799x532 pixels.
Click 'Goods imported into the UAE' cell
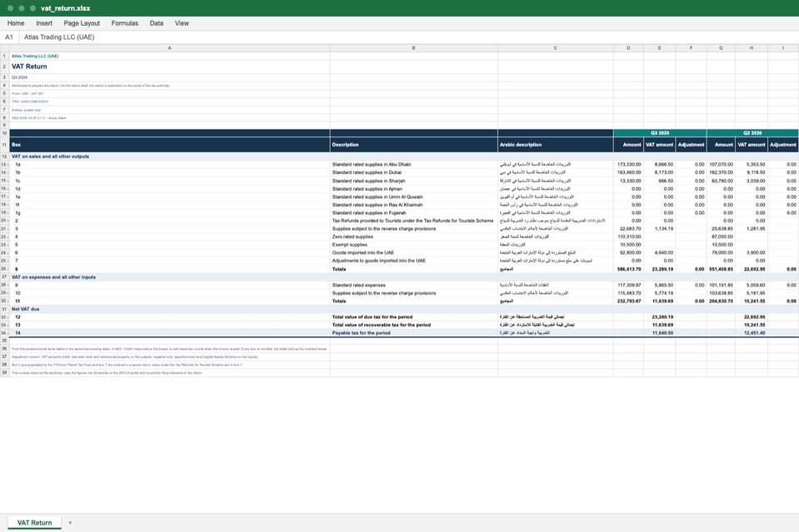click(413, 252)
